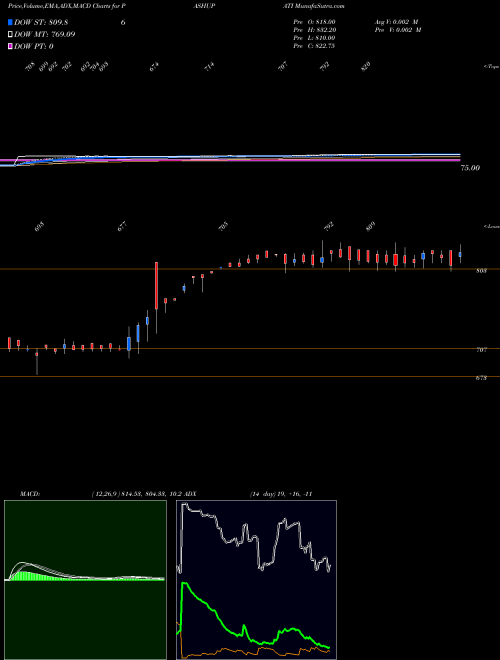The height and width of the screenshot is (660, 500).
Task: Click the 'Pre L: 810.00' low value
Action: click(x=314, y=38)
